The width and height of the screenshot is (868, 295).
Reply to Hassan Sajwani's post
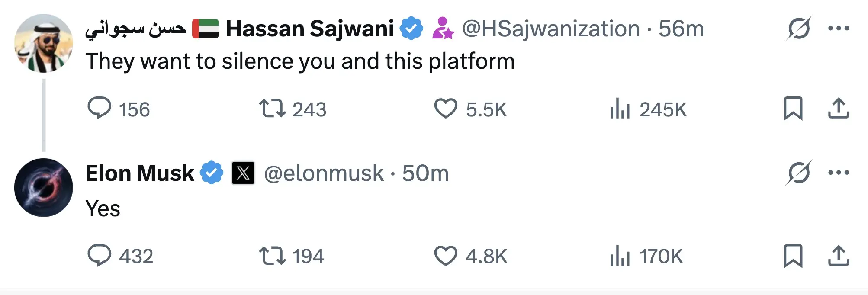pos(100,108)
